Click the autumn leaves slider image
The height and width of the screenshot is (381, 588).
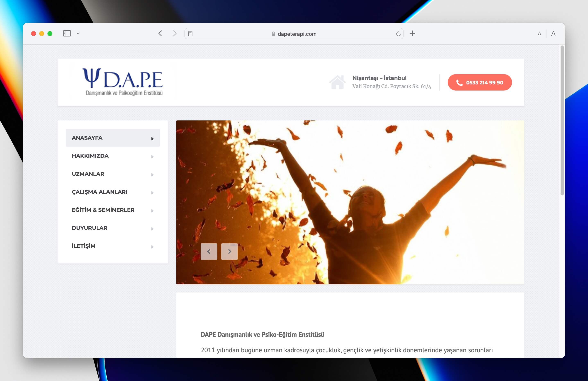(350, 202)
